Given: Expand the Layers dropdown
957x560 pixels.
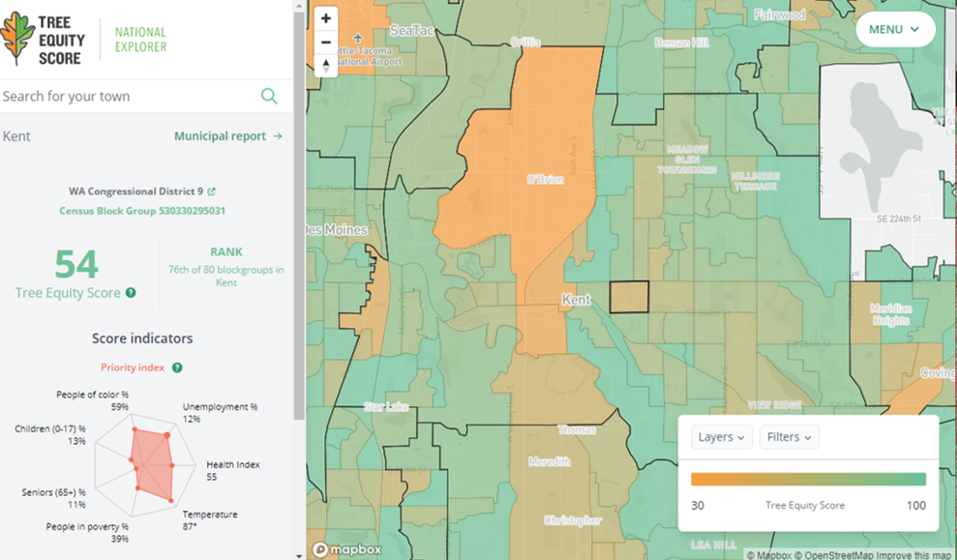Looking at the screenshot, I should point(722,437).
